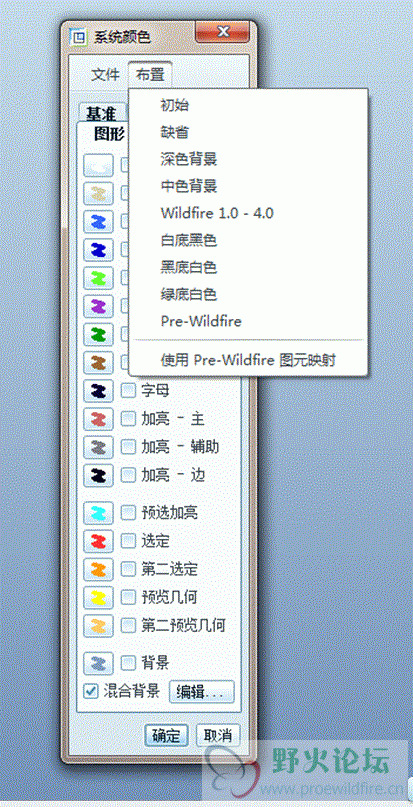Screen dimensions: 413x807
Task: Close the open 布置 menu
Action: (x=150, y=75)
